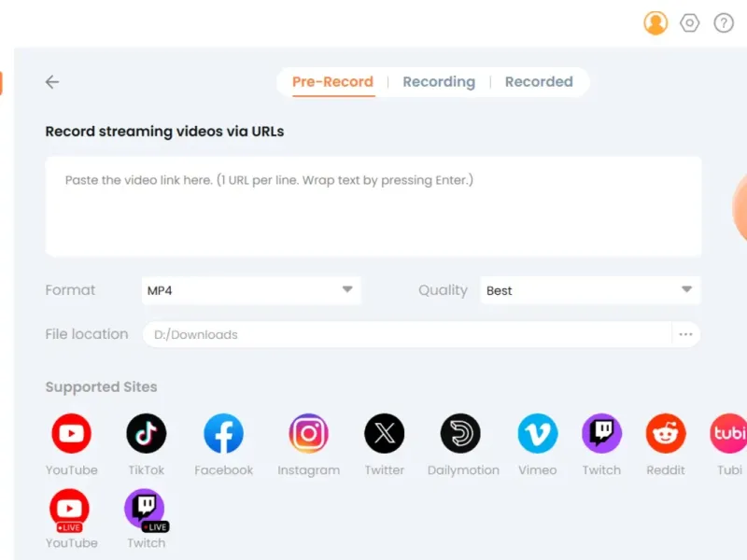Open the YouTube LIVE site icon

[x=69, y=510]
